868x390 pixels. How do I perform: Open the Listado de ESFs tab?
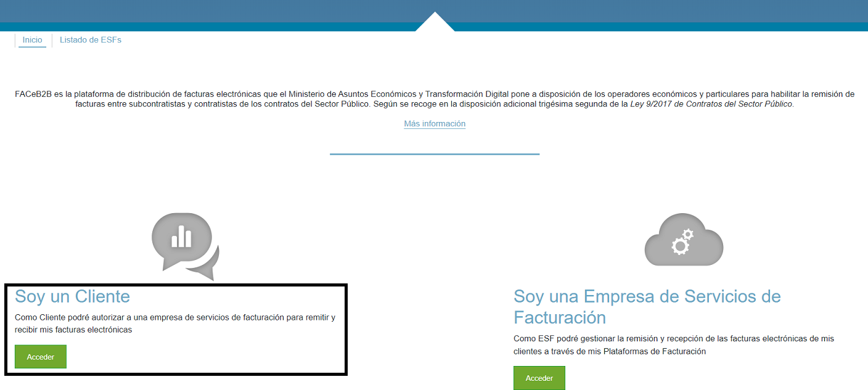coord(90,39)
